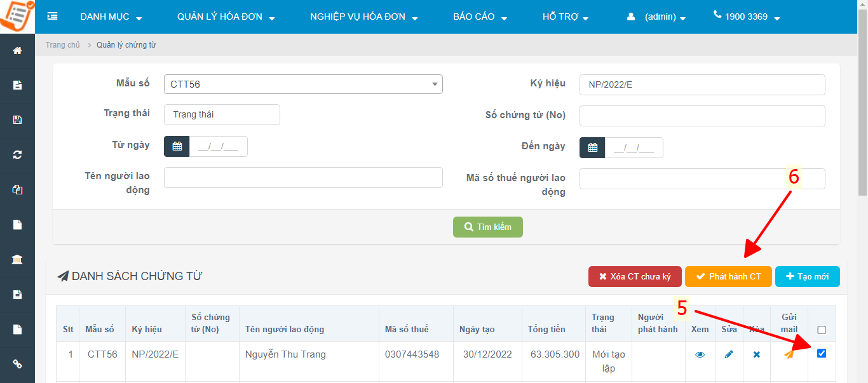Uncheck the checkbox for row 1
868x383 pixels.
tap(822, 353)
